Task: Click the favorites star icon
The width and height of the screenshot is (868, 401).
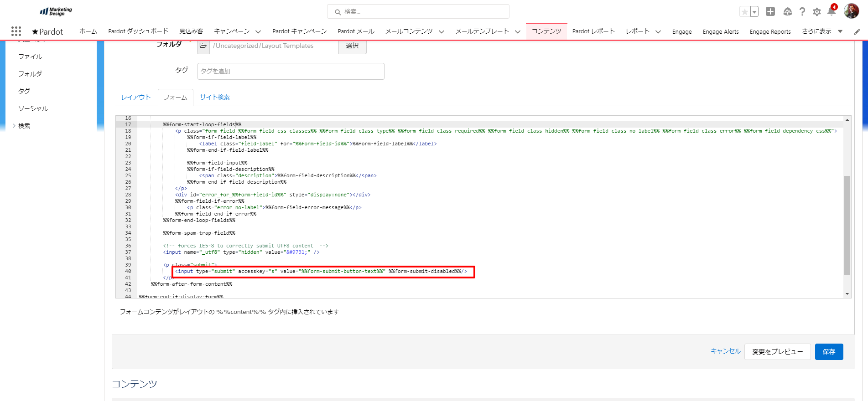Action: click(744, 12)
